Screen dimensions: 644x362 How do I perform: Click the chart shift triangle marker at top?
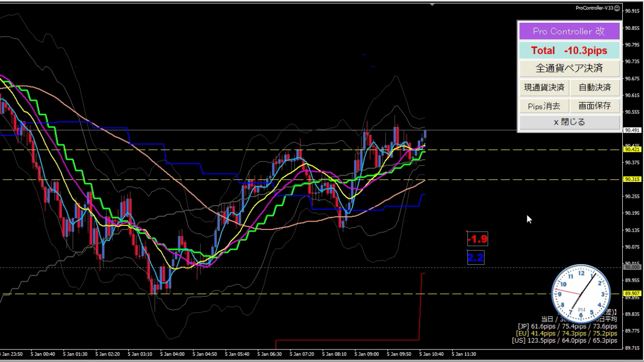(432, 5)
